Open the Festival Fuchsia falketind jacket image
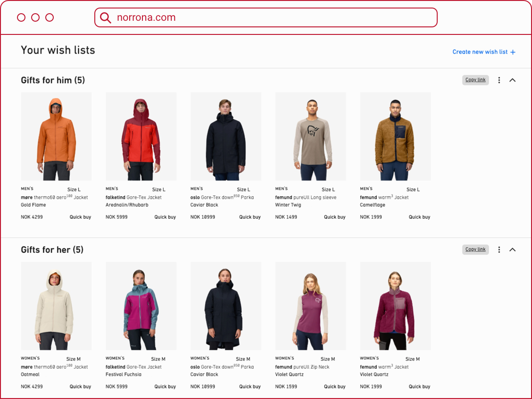 click(x=141, y=306)
